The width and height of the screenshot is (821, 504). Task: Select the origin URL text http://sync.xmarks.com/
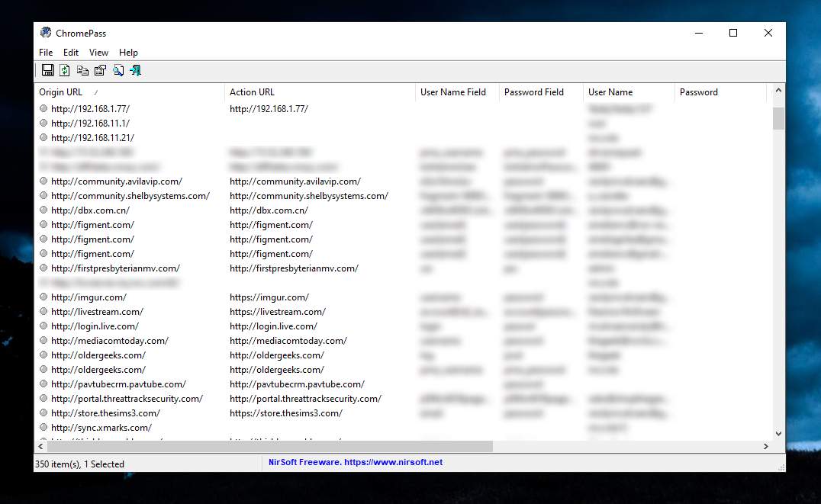click(101, 427)
